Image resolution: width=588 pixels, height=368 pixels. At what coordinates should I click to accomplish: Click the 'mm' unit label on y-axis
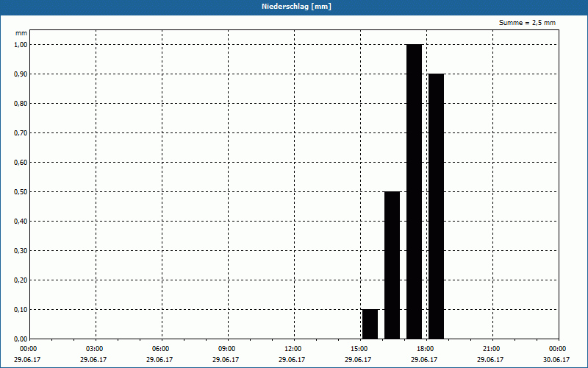pyautogui.click(x=21, y=33)
